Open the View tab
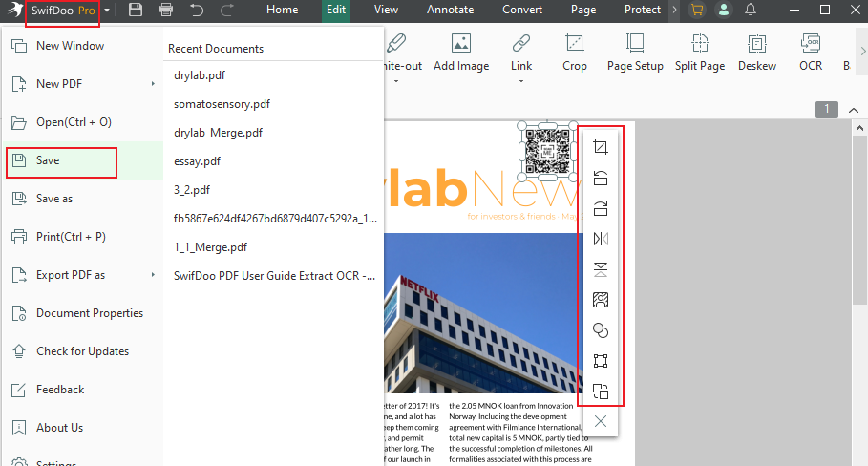868x466 pixels. tap(386, 10)
